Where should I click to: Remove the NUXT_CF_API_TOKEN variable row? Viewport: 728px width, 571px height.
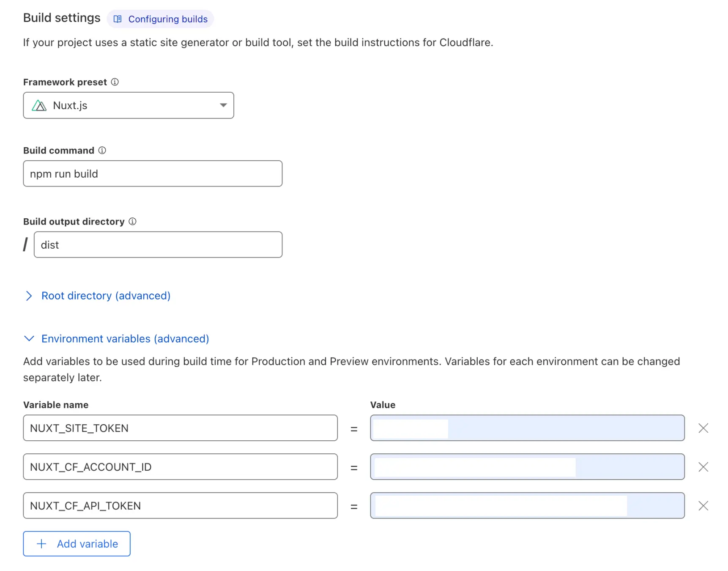coord(703,506)
